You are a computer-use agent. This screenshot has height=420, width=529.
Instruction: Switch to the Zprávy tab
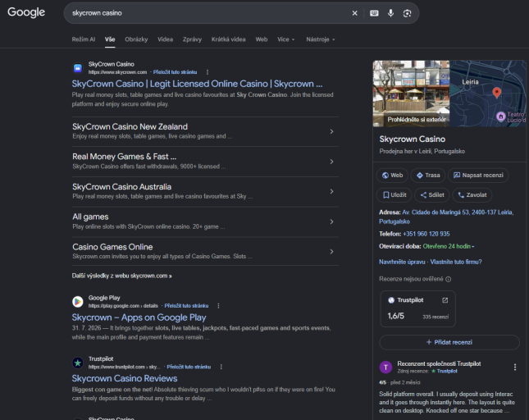192,39
